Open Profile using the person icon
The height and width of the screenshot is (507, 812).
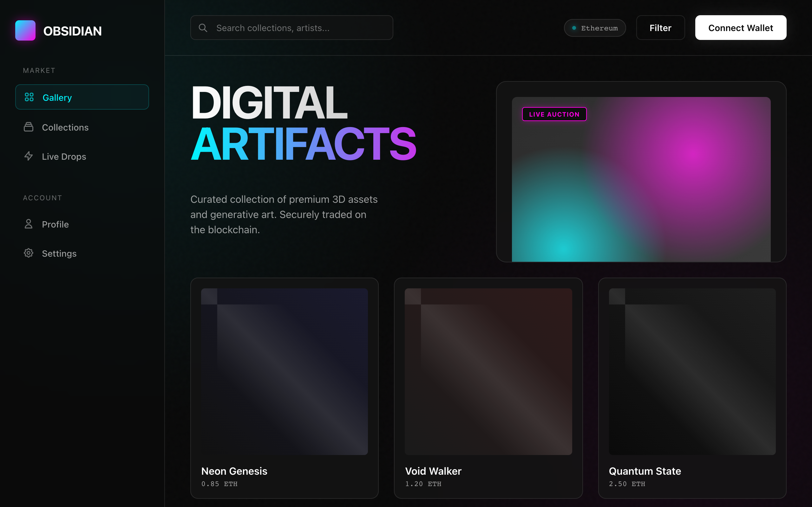29,224
